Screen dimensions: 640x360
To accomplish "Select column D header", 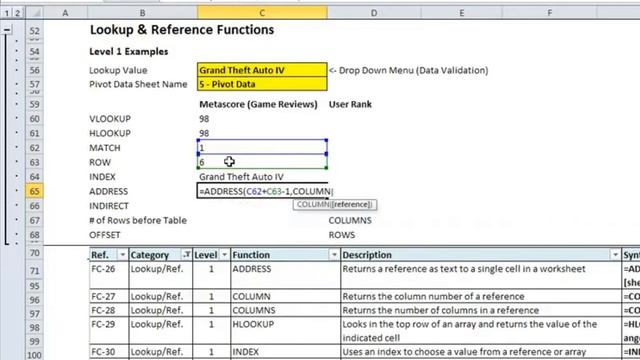I will point(374,13).
